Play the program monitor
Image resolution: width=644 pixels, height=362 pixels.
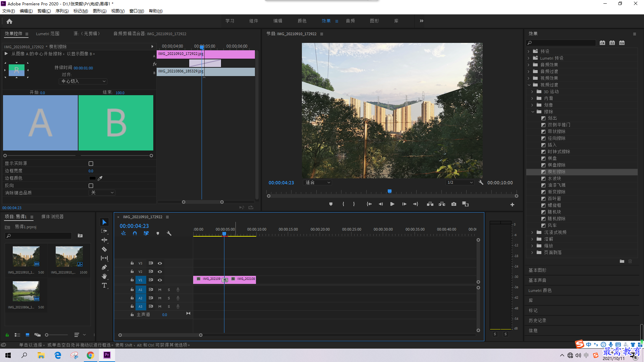pos(392,204)
